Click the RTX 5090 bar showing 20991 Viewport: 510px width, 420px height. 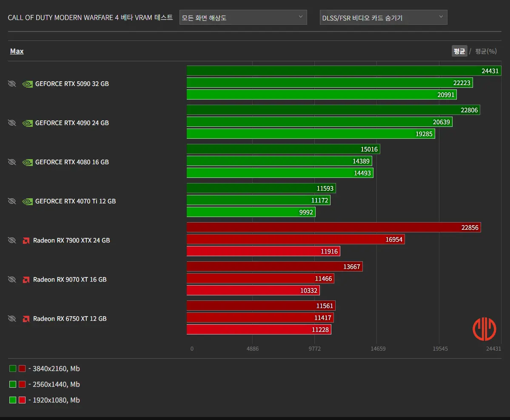322,94
